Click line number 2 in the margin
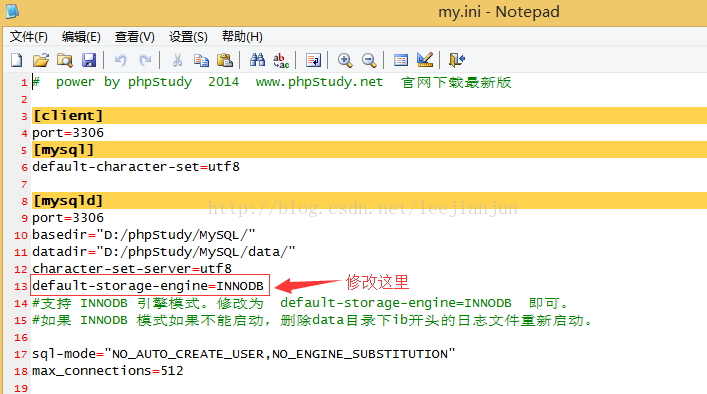Viewport: 707px width, 394px height. point(24,100)
